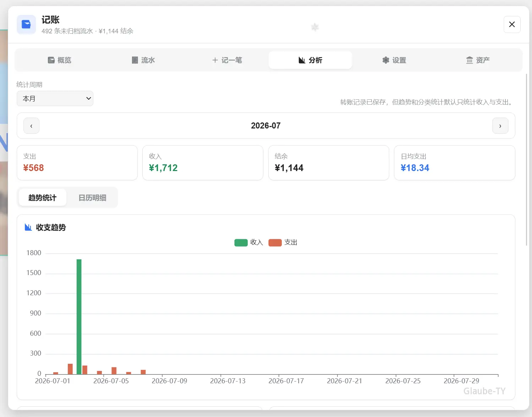The height and width of the screenshot is (417, 532).
Task: Click the dialog's vertical scrollbar
Action: pyautogui.click(x=527, y=160)
